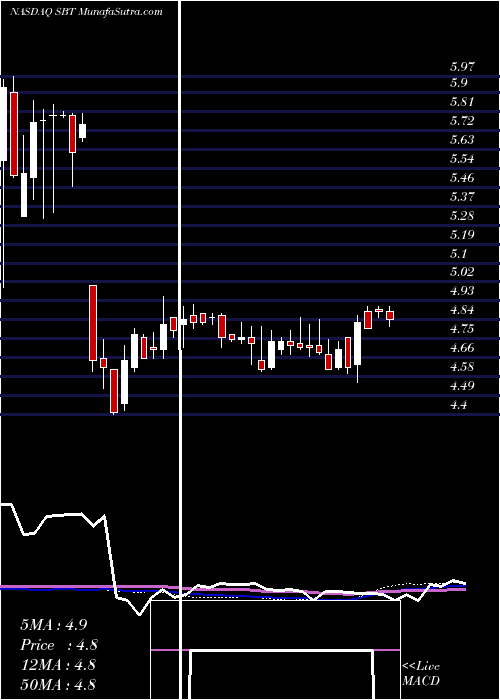This screenshot has width=500, height=700.
Task: Click the 4.49 price axis label
Action: pyautogui.click(x=462, y=386)
